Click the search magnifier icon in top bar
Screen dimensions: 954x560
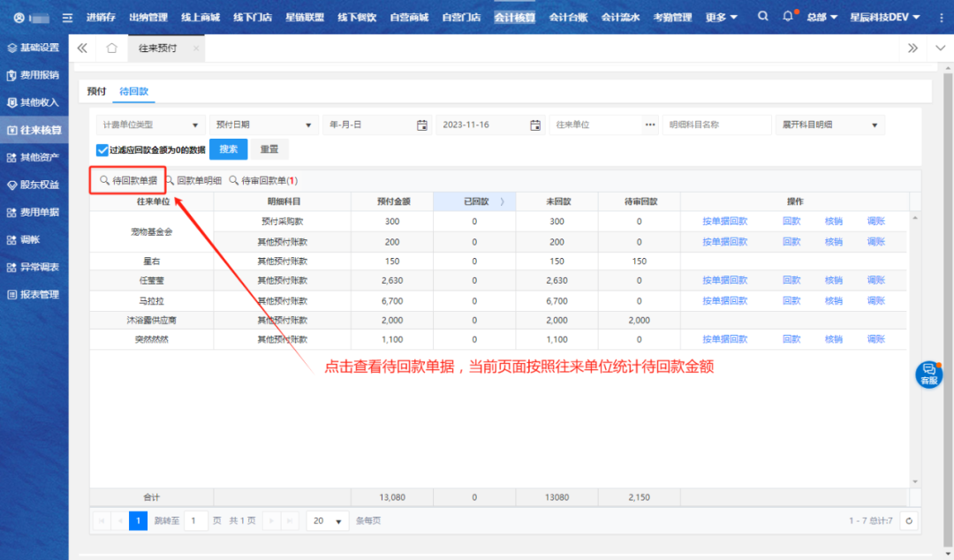click(x=763, y=17)
